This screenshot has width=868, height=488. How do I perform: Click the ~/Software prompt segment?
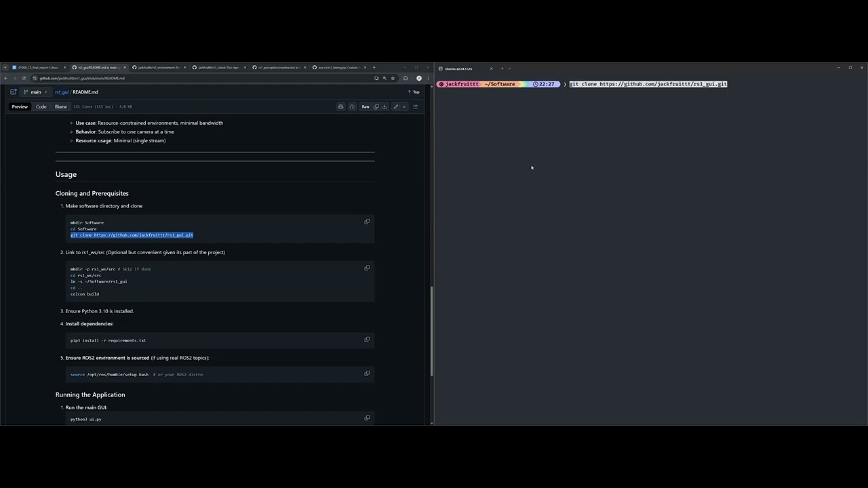[x=500, y=84]
